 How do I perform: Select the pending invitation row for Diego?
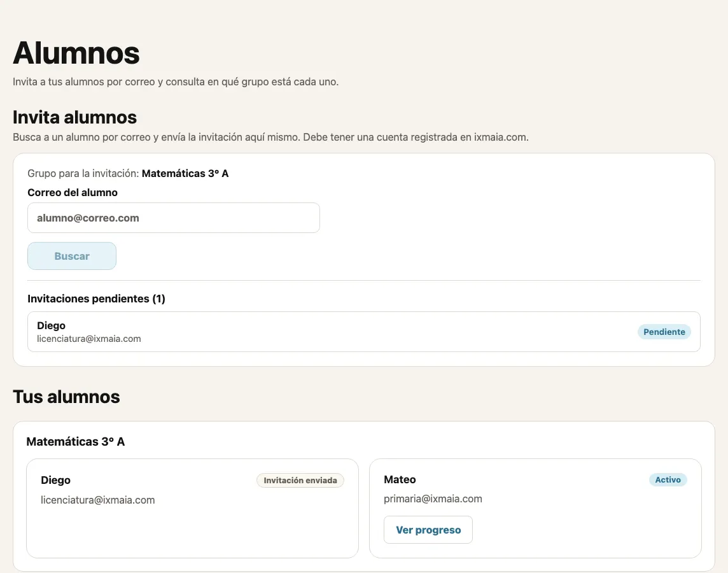click(x=364, y=332)
